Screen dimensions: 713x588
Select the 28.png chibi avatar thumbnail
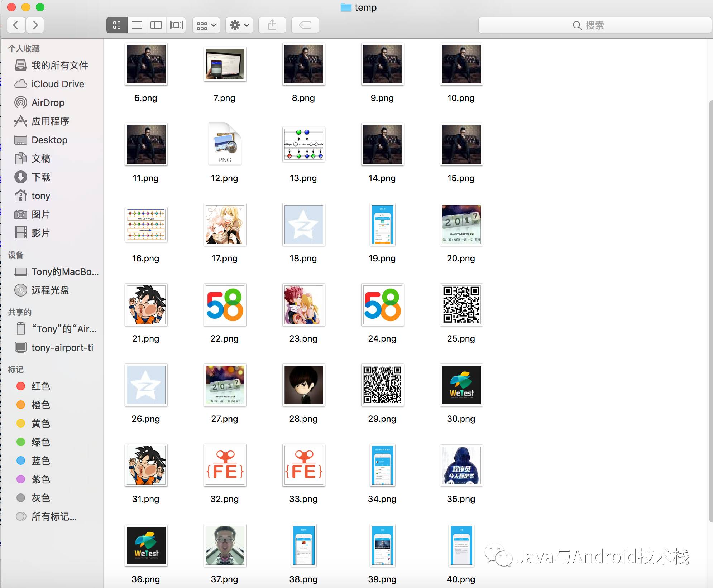point(304,385)
